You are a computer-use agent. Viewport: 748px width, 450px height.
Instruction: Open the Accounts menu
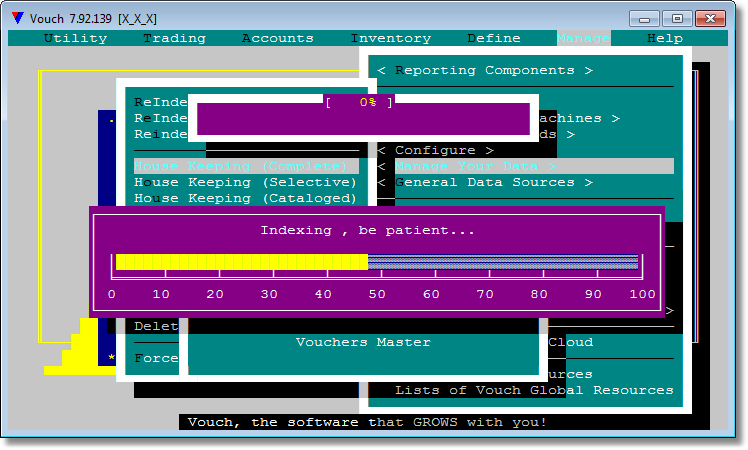coord(278,38)
